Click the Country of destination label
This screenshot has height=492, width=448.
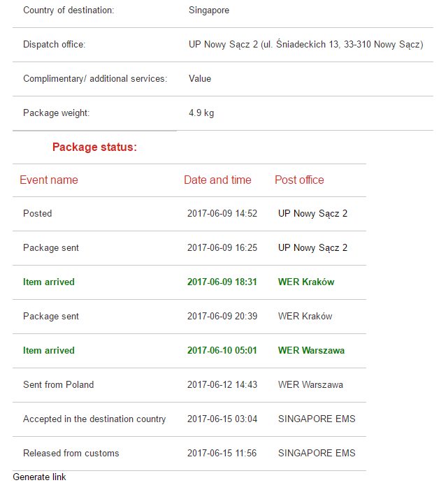point(68,10)
